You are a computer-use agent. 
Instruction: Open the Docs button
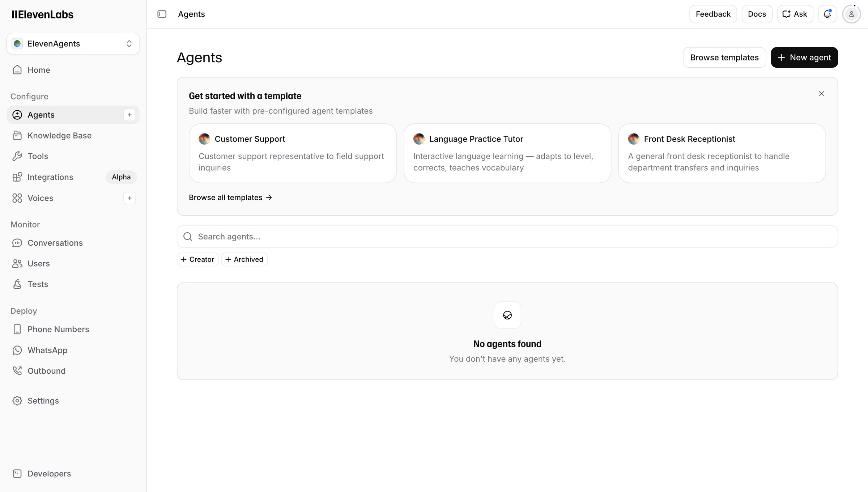pyautogui.click(x=757, y=14)
